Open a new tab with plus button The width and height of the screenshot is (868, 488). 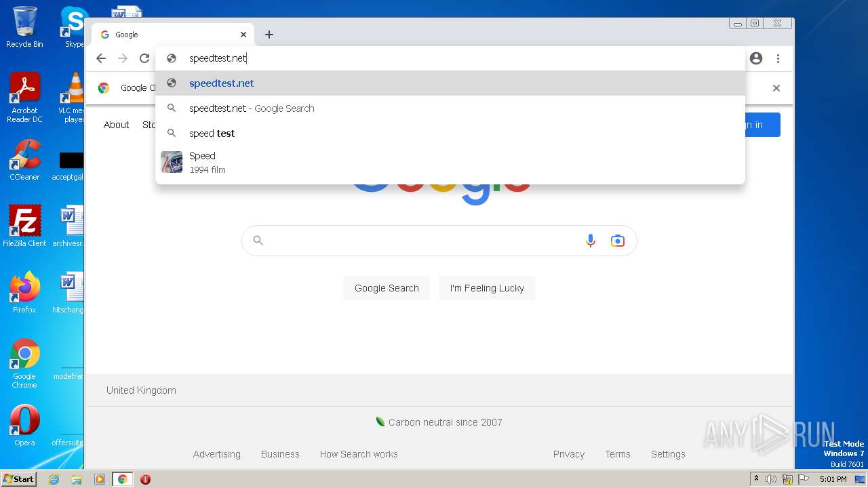pyautogui.click(x=269, y=35)
